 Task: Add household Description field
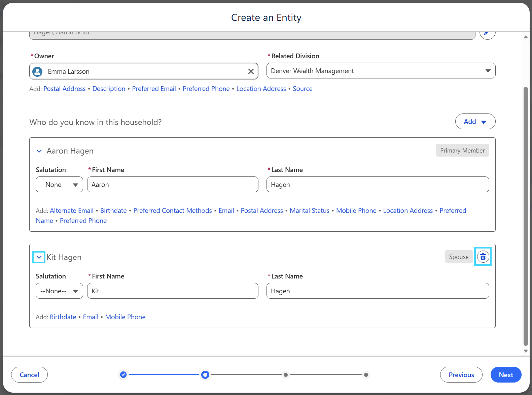point(109,89)
